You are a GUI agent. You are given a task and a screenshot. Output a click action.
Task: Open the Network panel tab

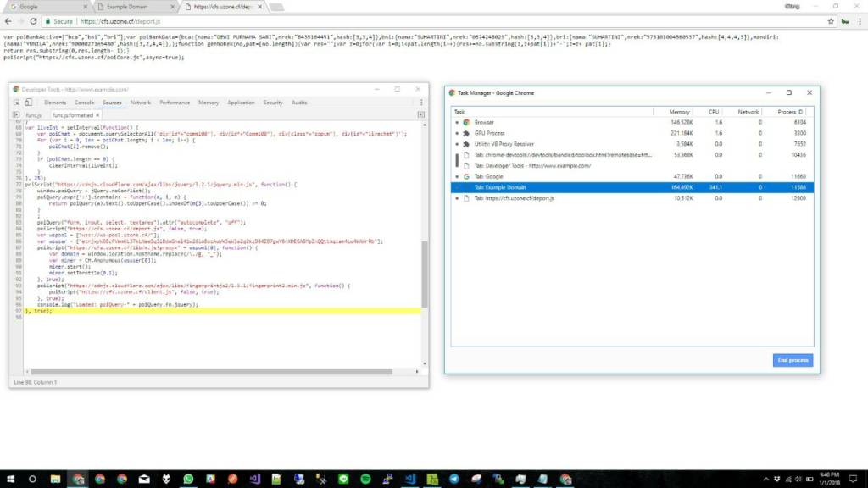(141, 103)
